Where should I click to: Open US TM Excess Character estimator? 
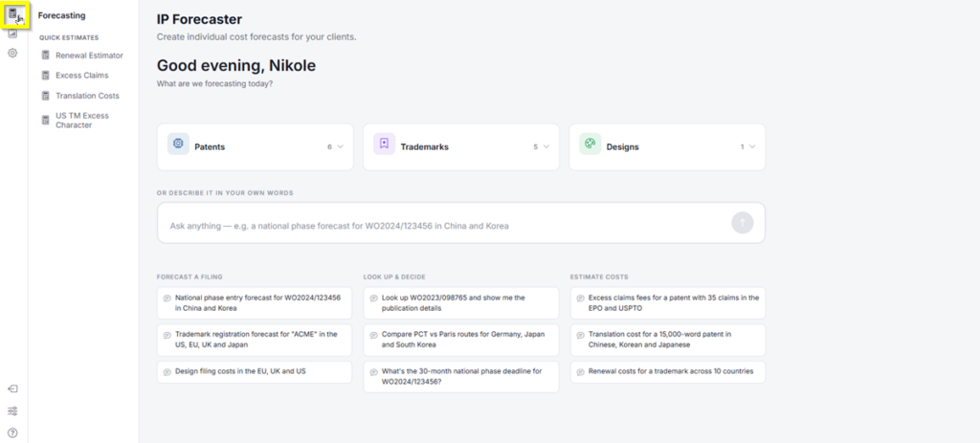(x=82, y=120)
